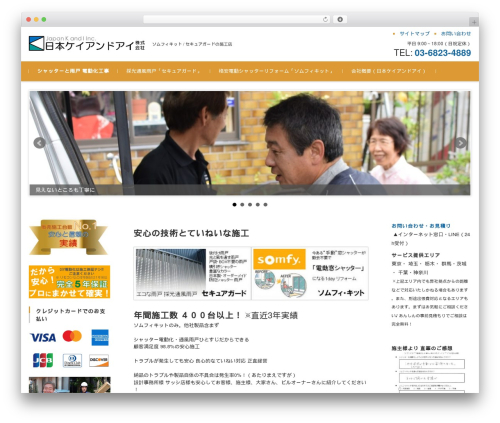Click the 施主様より直筆のご感想 heading
This screenshot has height=423, width=500.
tap(422, 348)
